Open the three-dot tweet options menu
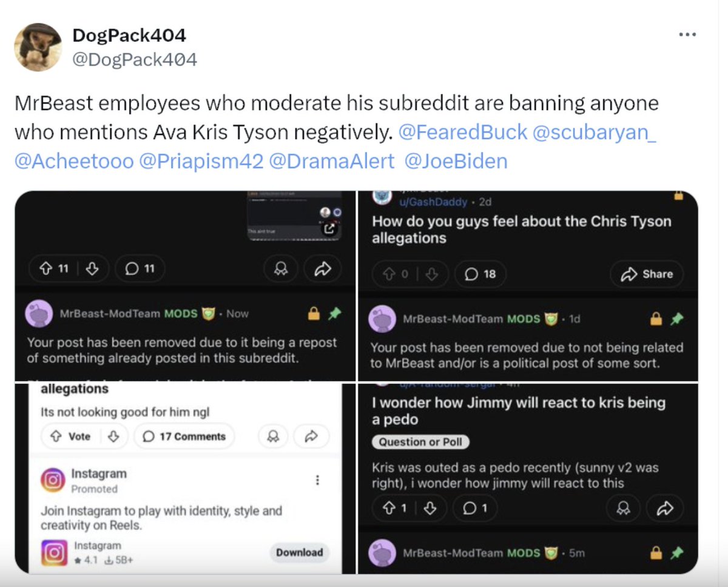 tap(687, 35)
